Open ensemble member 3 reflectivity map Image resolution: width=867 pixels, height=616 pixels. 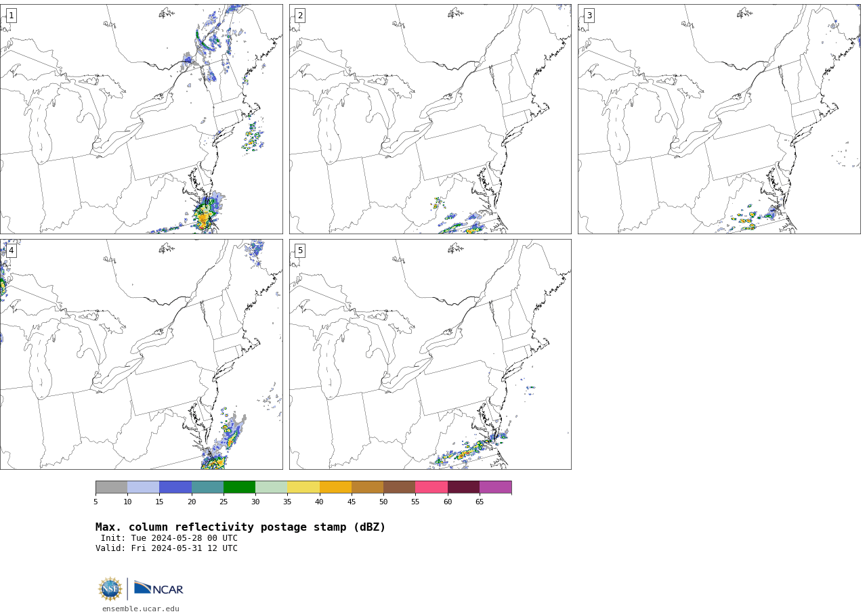coord(719,119)
